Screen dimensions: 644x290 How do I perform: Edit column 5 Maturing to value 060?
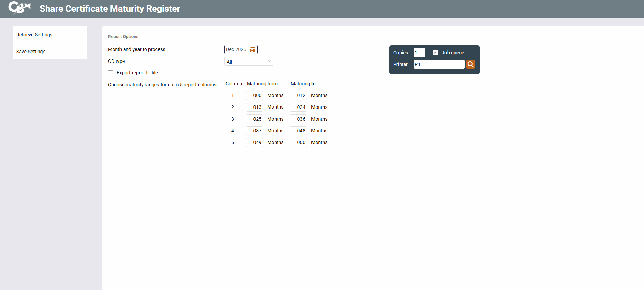pos(298,142)
